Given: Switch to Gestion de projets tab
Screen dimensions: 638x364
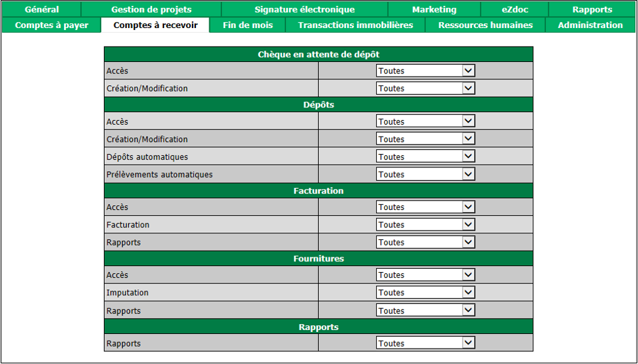Looking at the screenshot, I should click(x=151, y=9).
